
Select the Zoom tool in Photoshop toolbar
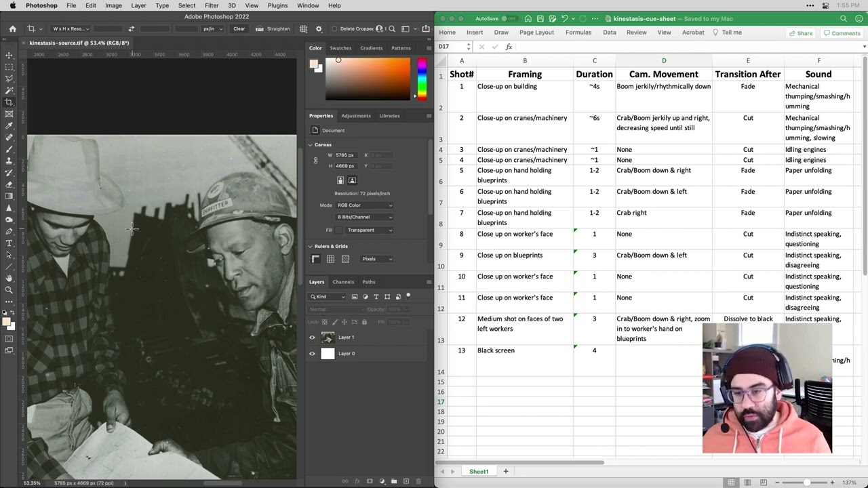pos(9,289)
